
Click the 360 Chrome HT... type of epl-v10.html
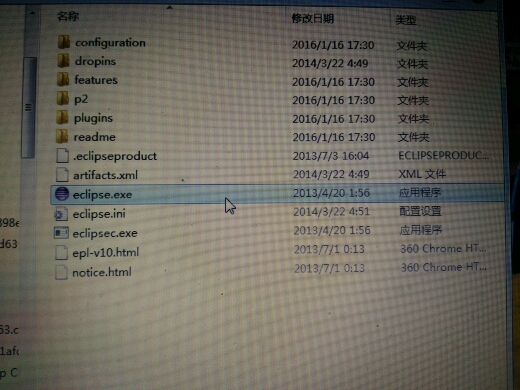click(443, 248)
